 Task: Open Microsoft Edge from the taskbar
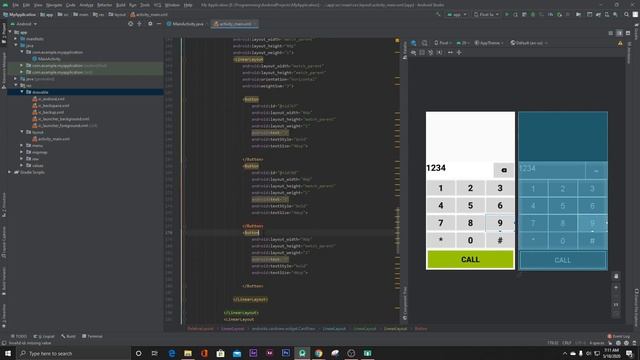click(x=172, y=353)
